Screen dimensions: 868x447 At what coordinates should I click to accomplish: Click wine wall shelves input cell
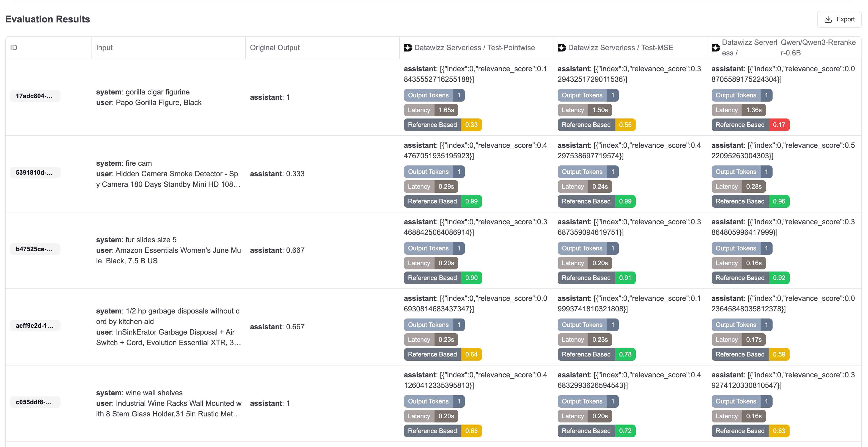(168, 403)
